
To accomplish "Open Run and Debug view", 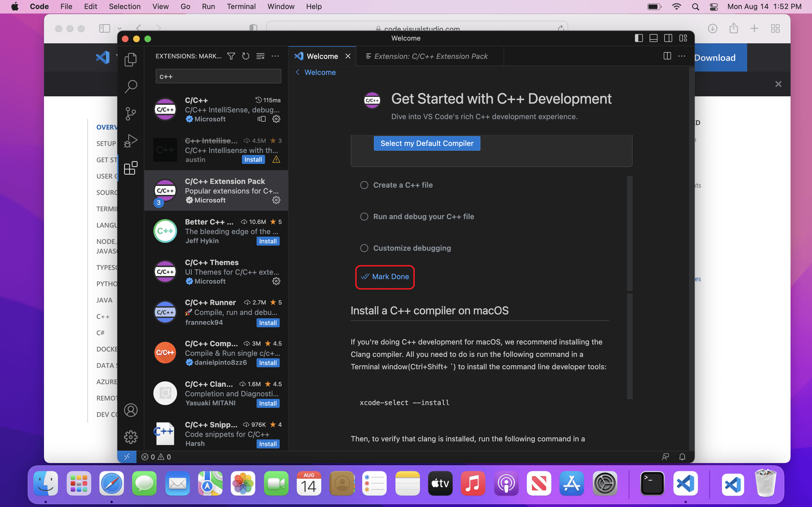I will coord(131,141).
